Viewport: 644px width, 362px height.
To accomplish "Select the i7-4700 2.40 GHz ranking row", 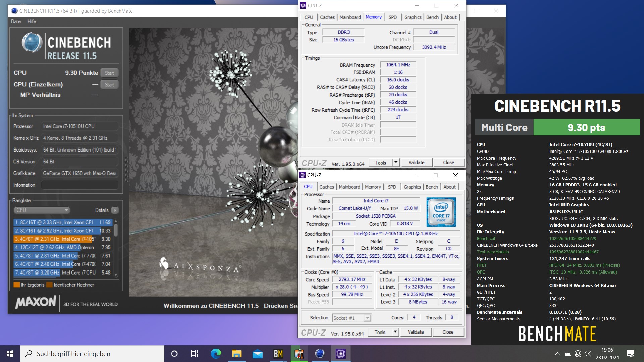I will coord(63,264).
